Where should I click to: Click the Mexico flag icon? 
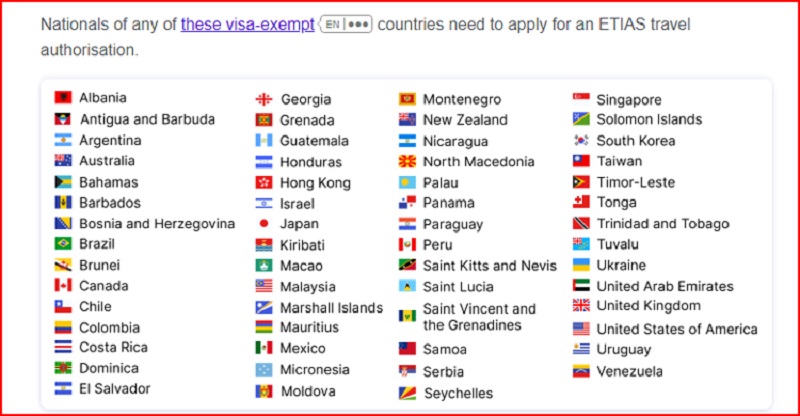[x=264, y=348]
